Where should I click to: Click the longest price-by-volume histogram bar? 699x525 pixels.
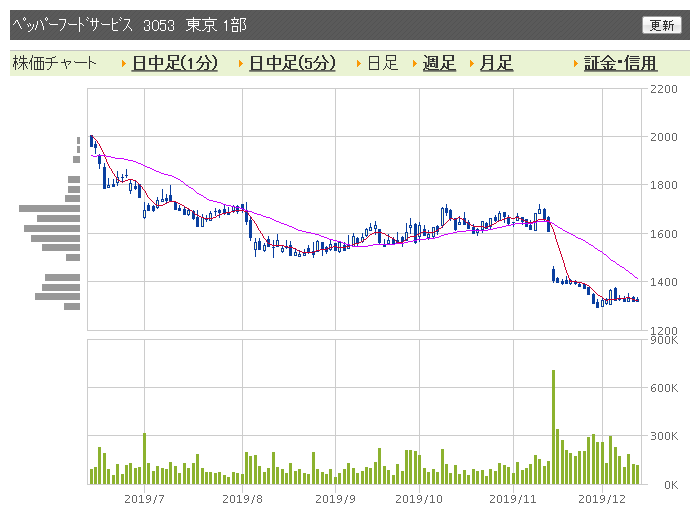tap(49, 208)
